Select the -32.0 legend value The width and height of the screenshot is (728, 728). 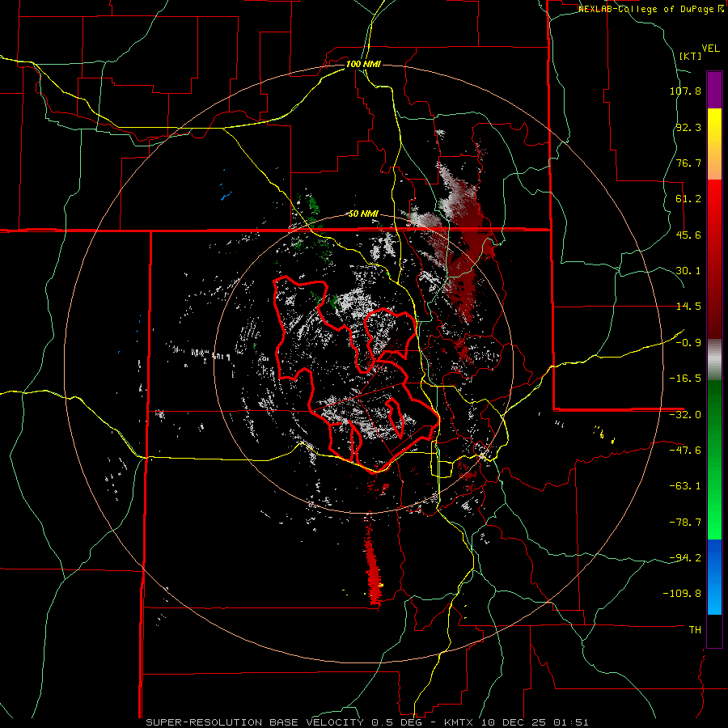point(685,415)
